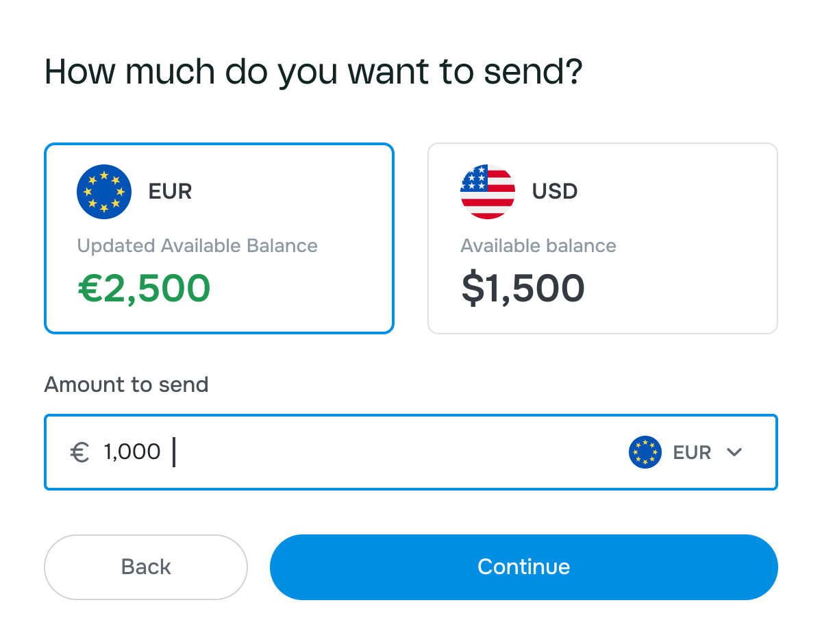Click the EUR title text in first card
The image size is (822, 644).
pyautogui.click(x=170, y=191)
